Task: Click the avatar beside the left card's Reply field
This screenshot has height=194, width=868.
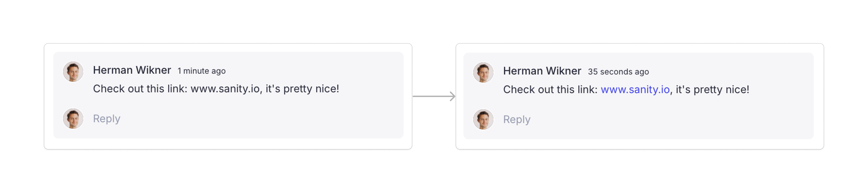Action: click(73, 118)
